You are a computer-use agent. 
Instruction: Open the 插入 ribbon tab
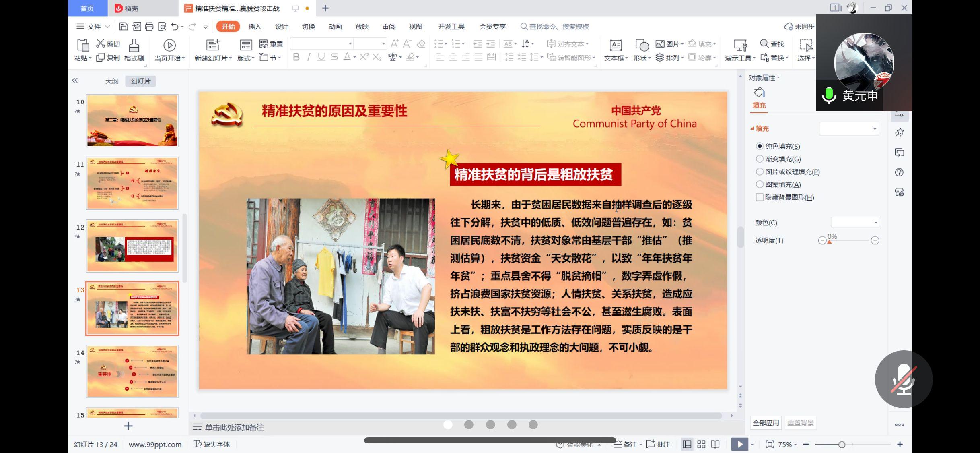(255, 27)
